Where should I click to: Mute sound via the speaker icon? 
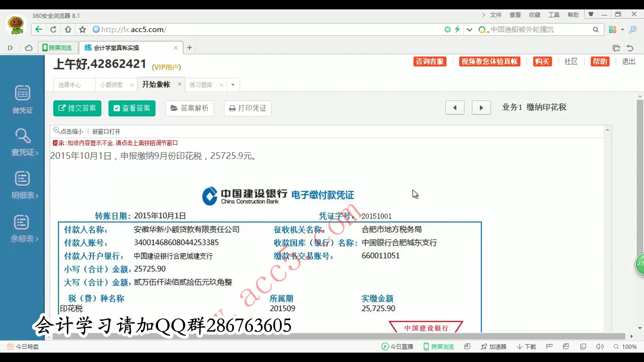point(600,347)
